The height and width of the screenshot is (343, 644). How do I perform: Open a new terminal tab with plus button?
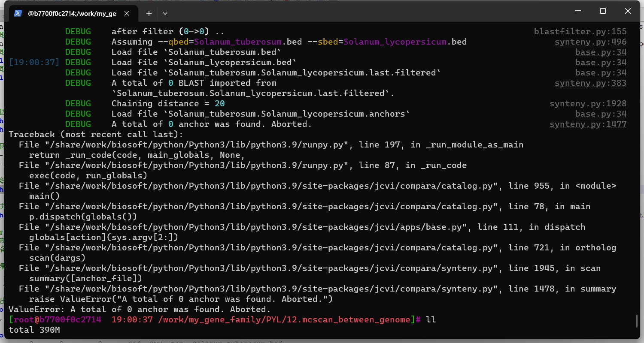pos(149,13)
